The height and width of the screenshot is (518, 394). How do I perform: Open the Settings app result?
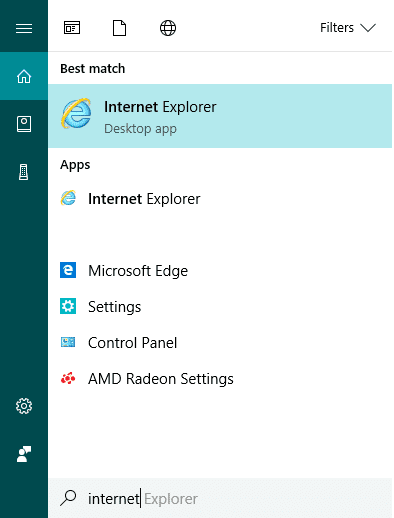(x=220, y=306)
